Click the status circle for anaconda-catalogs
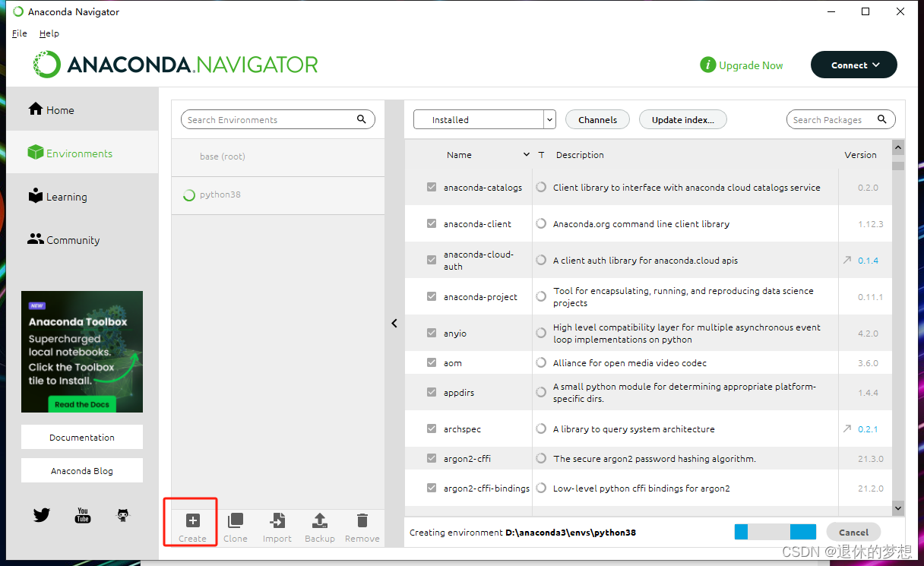Viewport: 924px width, 566px height. pyautogui.click(x=541, y=187)
